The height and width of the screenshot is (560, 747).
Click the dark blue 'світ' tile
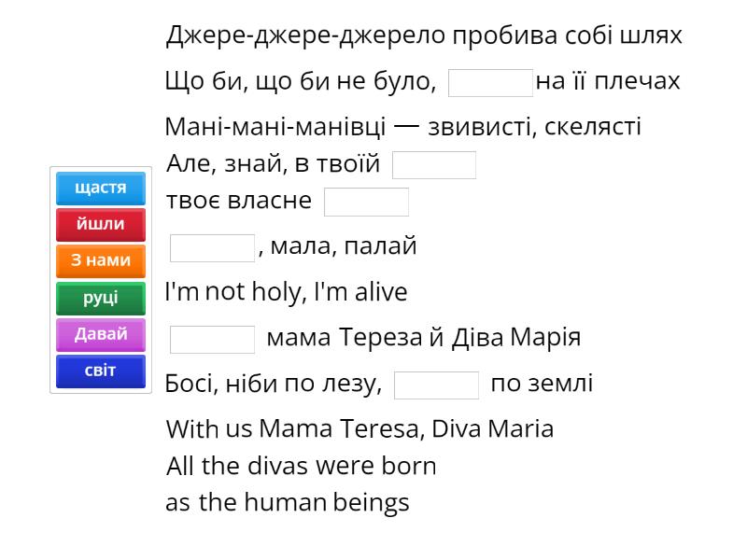tap(101, 371)
